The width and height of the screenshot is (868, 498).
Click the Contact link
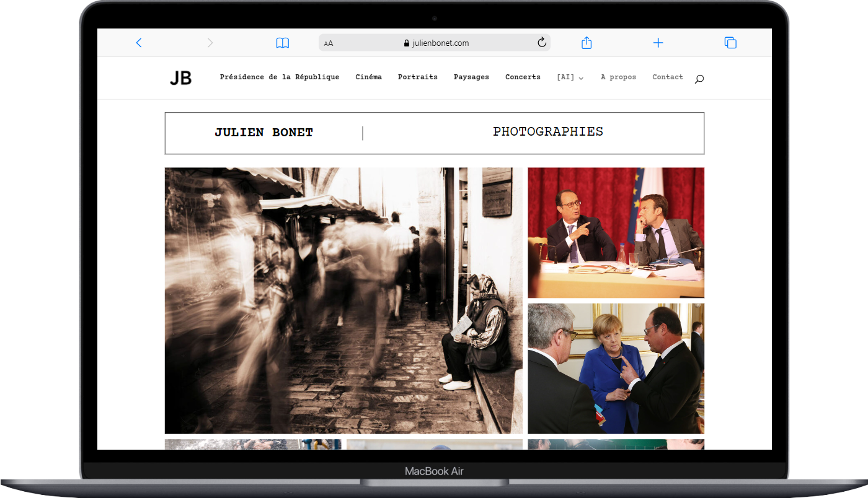point(667,77)
